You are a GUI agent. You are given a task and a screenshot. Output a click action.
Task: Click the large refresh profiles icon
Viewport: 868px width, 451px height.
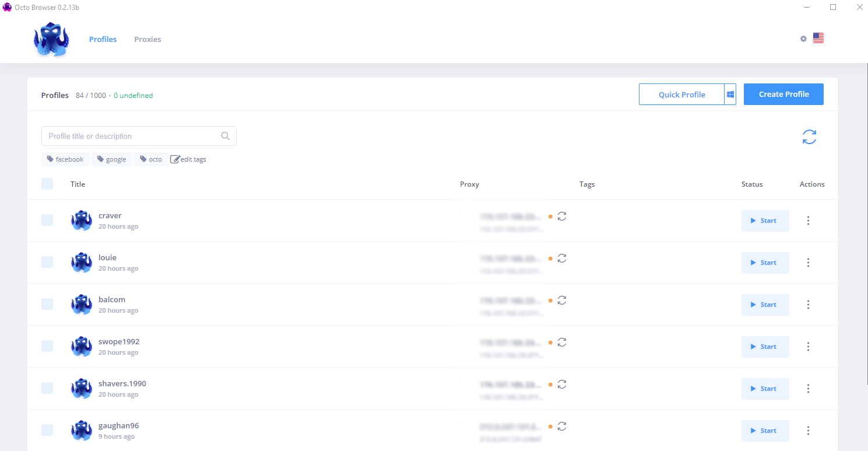809,137
